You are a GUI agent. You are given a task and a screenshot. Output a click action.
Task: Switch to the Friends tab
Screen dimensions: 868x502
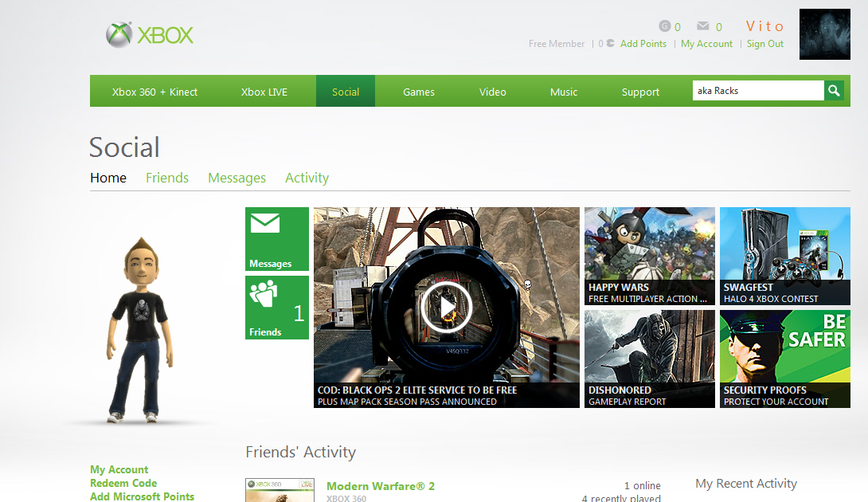pyautogui.click(x=167, y=178)
